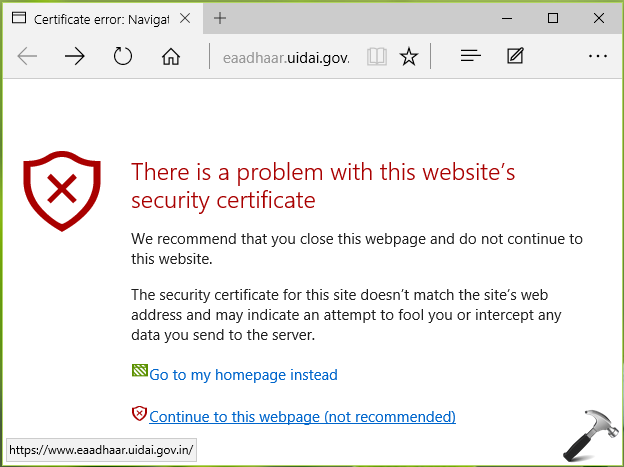Minimize the Edge browser window

(507, 18)
